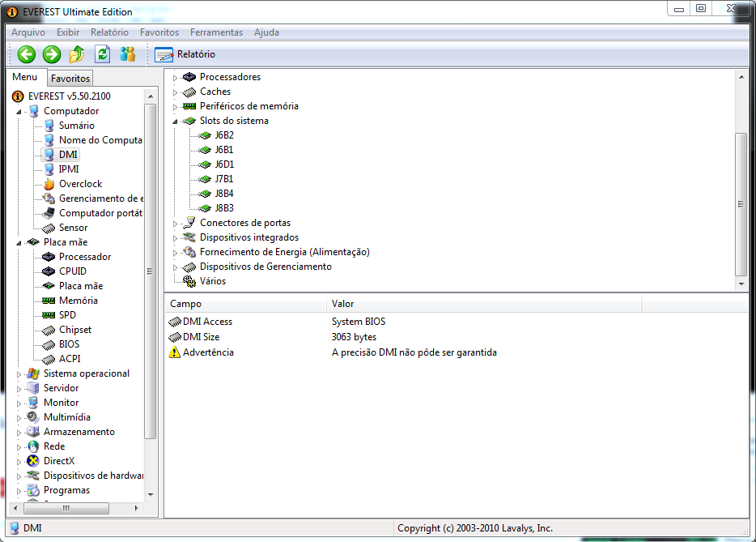This screenshot has width=756, height=542.
Task: Click the Computador portátil laptop icon
Action: (x=49, y=213)
